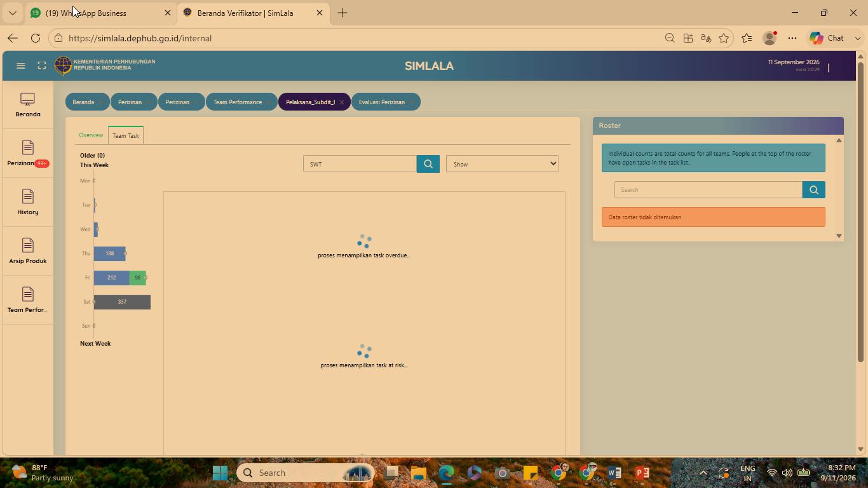This screenshot has width=868, height=488.
Task: Open History in the sidebar
Action: [28, 203]
